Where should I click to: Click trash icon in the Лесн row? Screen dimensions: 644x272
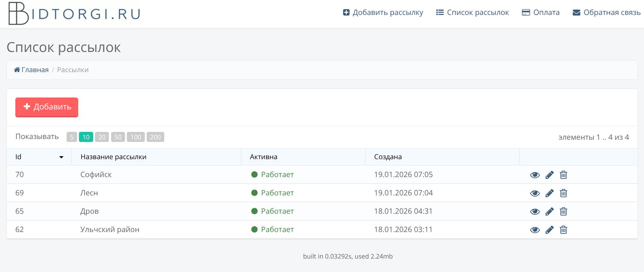[563, 193]
